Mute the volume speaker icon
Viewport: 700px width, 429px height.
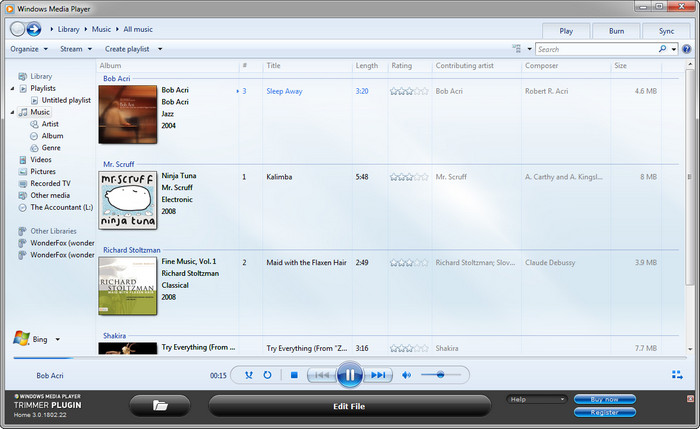(x=406, y=375)
